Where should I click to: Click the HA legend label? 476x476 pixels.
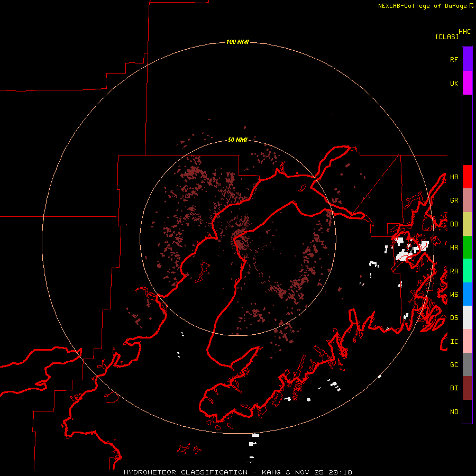pyautogui.click(x=454, y=177)
